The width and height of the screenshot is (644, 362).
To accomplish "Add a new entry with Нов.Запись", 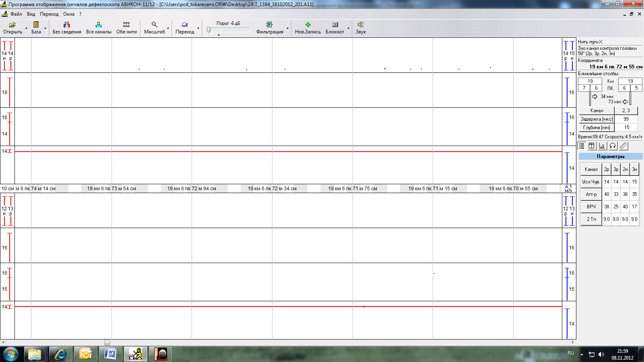I will tap(308, 28).
